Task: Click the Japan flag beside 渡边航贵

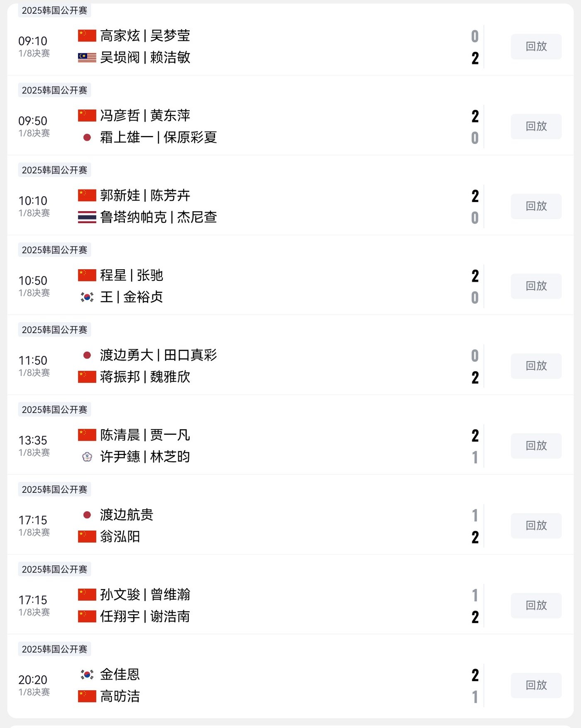Action: (87, 515)
